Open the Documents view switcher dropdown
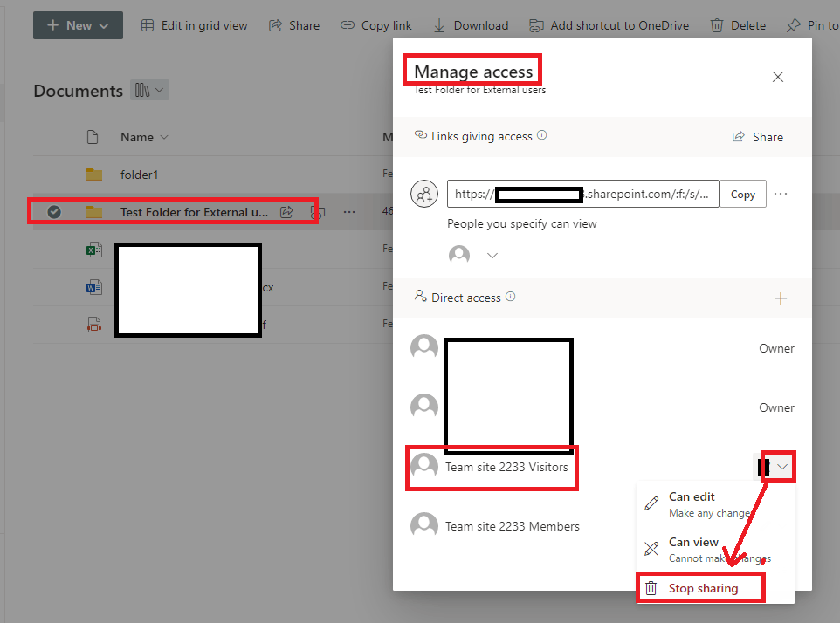This screenshot has width=840, height=623. (149, 90)
